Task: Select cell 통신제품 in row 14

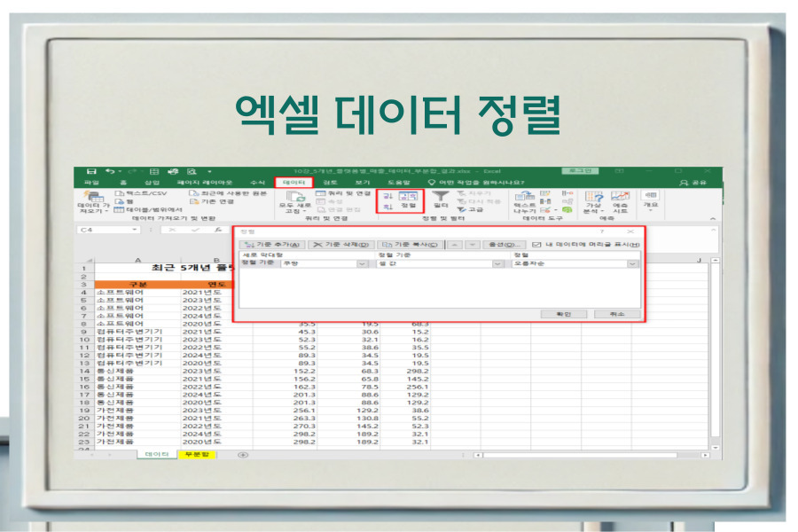Action: click(138, 372)
